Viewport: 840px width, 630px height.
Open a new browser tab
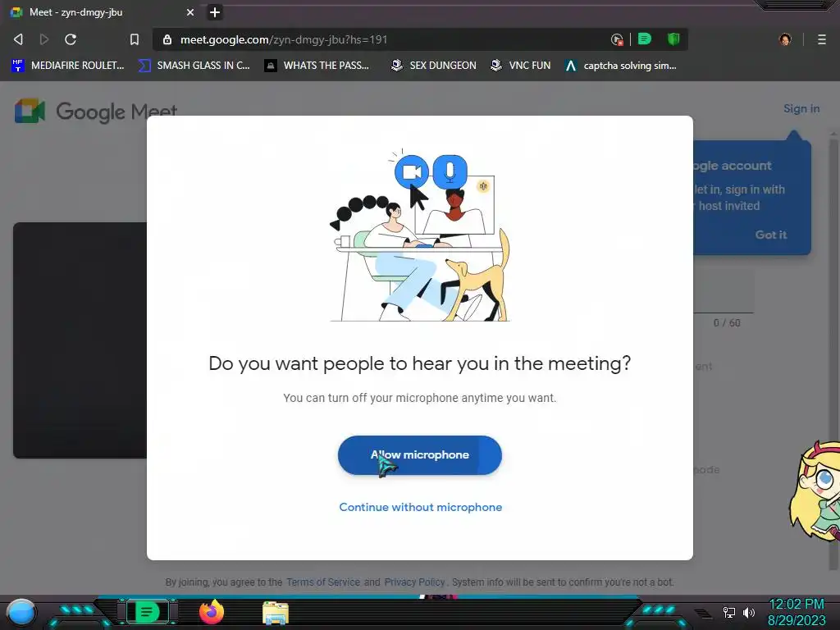pyautogui.click(x=215, y=12)
